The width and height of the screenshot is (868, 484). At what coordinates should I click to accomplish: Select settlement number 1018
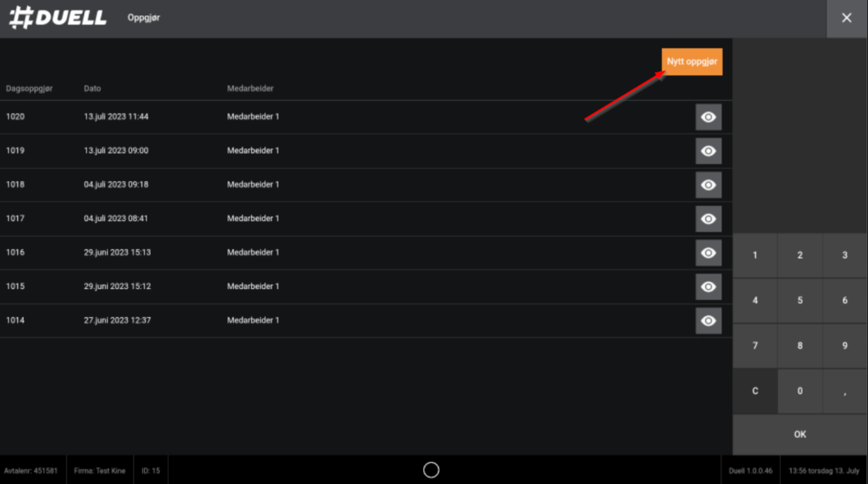(x=15, y=185)
